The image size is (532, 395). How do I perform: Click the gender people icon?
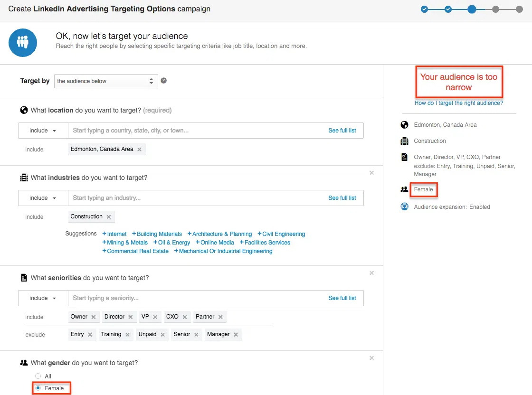(24, 362)
